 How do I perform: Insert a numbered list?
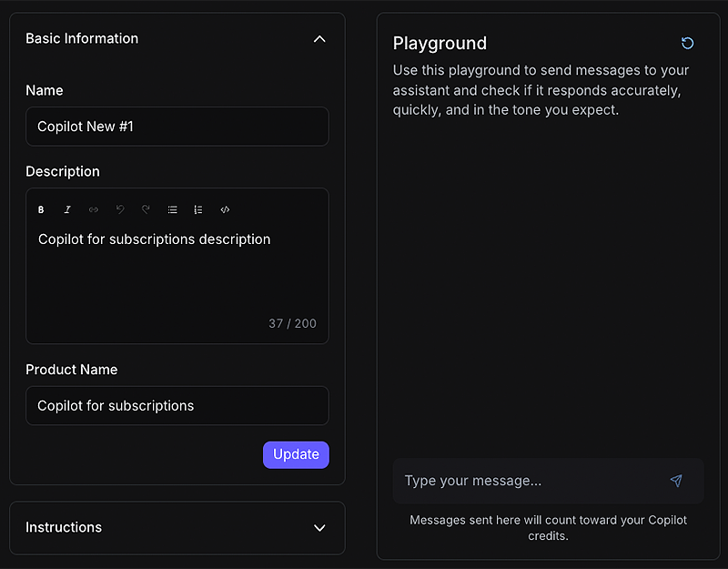(x=198, y=209)
